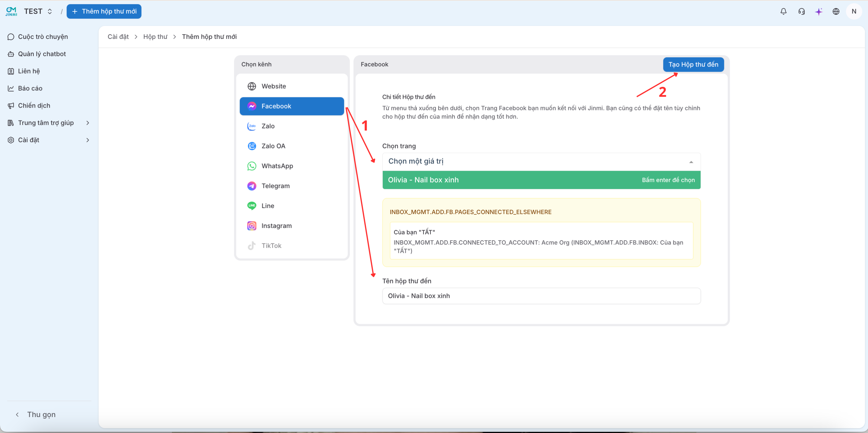The image size is (868, 433).
Task: Open the user avatar N
Action: click(854, 11)
